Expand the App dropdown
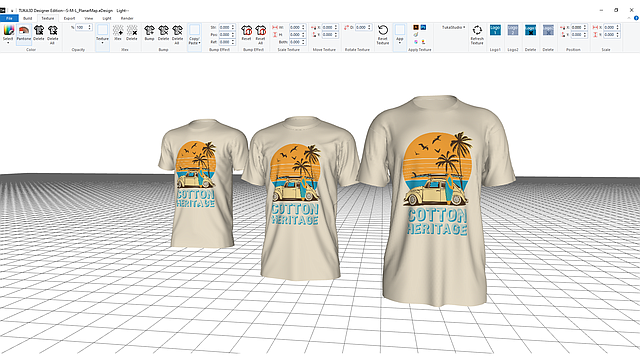Viewport: 640px width, 360px height. tap(400, 34)
